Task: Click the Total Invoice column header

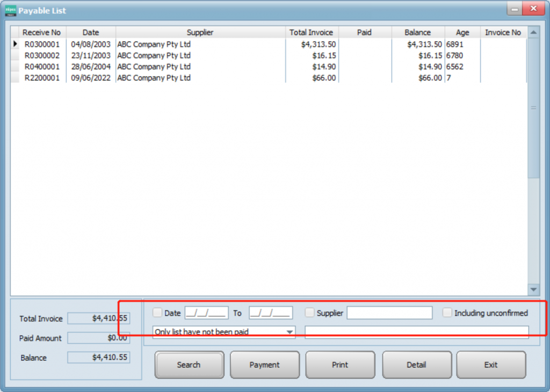Action: click(x=311, y=32)
